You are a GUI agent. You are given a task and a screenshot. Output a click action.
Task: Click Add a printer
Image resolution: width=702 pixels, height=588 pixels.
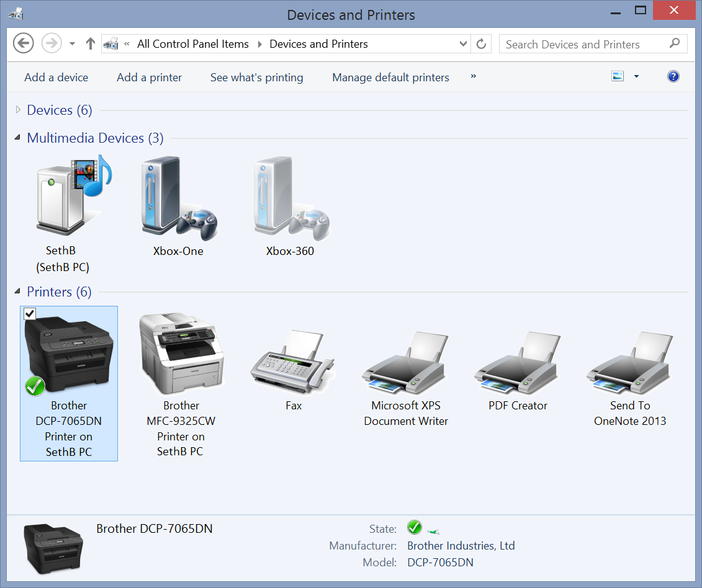point(149,78)
